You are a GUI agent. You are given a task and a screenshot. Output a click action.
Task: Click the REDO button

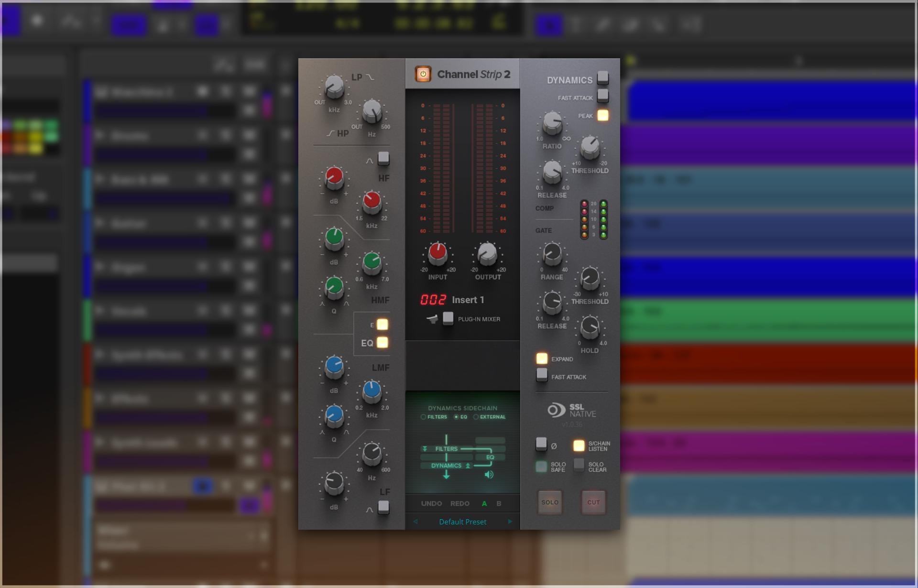point(459,503)
